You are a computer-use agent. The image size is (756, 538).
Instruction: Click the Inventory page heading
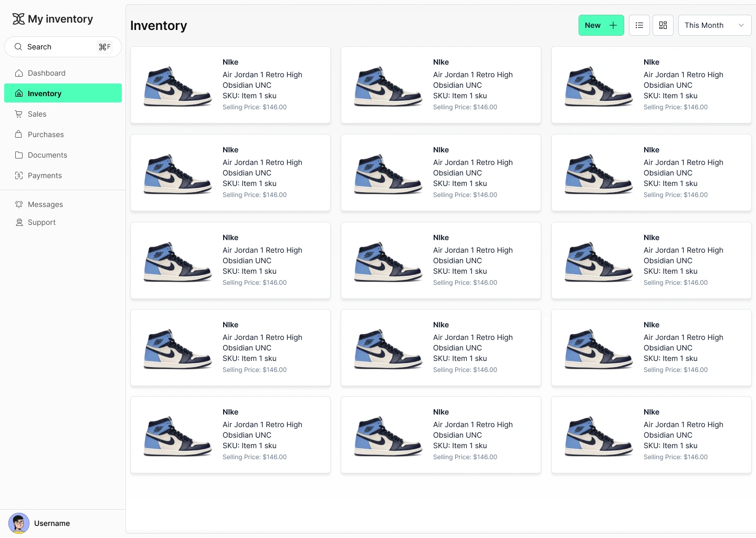click(x=159, y=25)
